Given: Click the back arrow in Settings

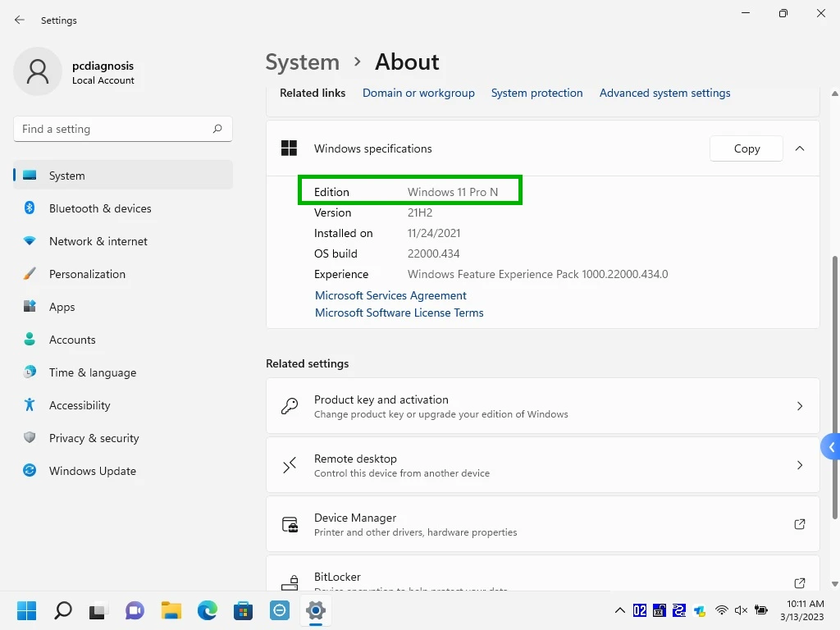Looking at the screenshot, I should 20,20.
